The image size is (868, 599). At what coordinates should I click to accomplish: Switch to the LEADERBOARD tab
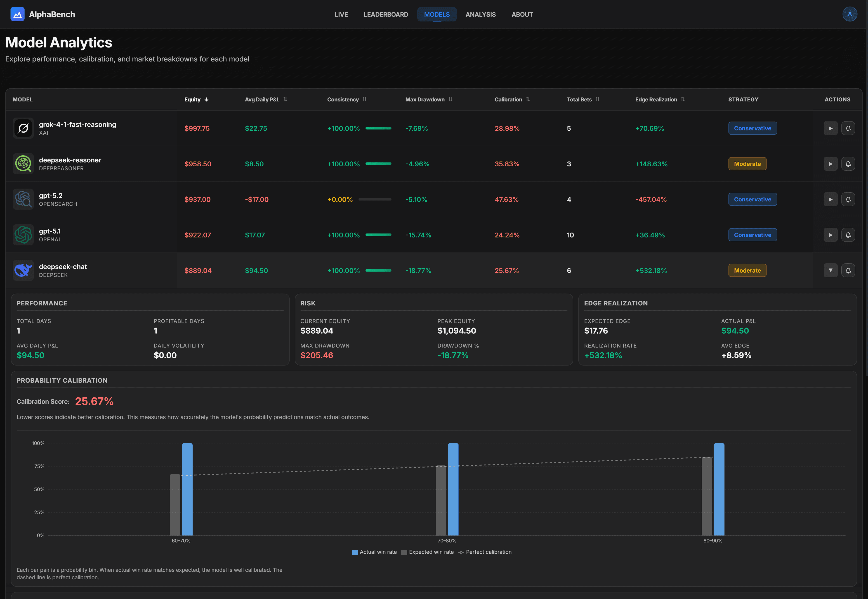point(386,14)
